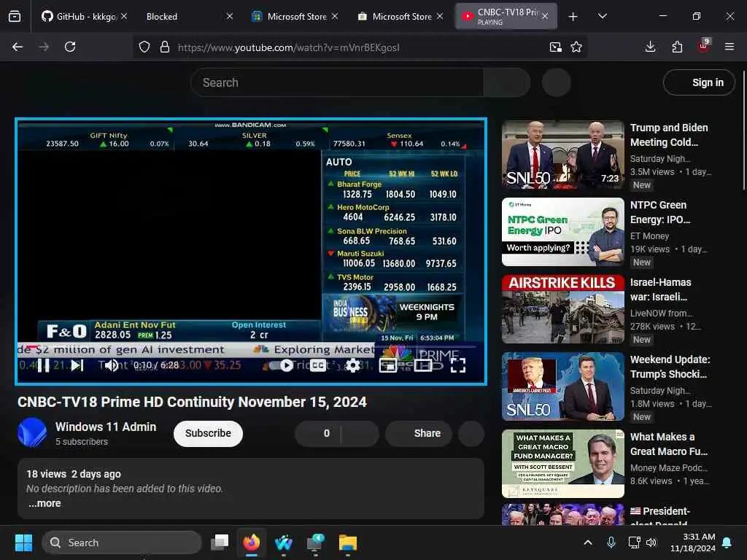This screenshot has height=560, width=747.
Task: Open Firefox hamburger application menu
Action: (x=729, y=47)
